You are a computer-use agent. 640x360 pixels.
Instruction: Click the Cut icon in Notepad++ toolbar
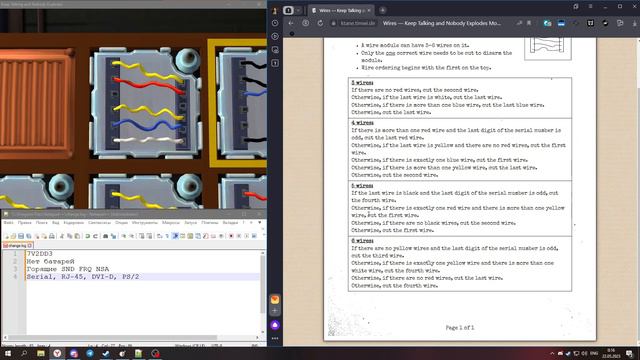62,236
